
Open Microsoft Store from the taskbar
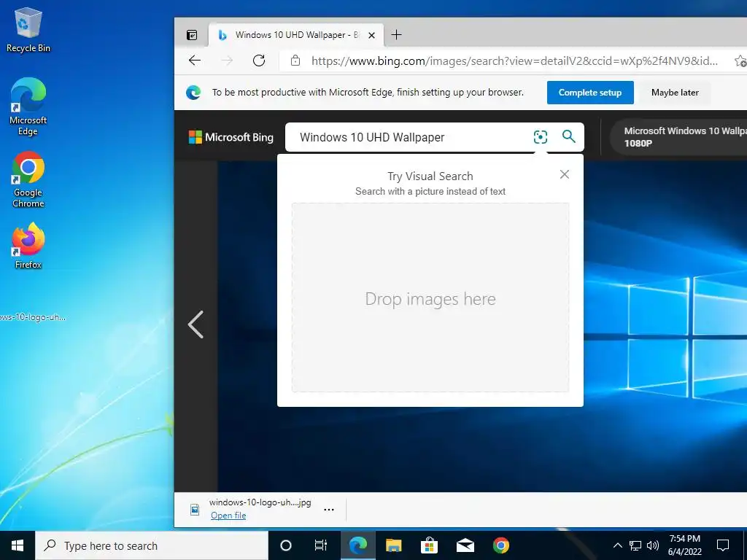[429, 545]
